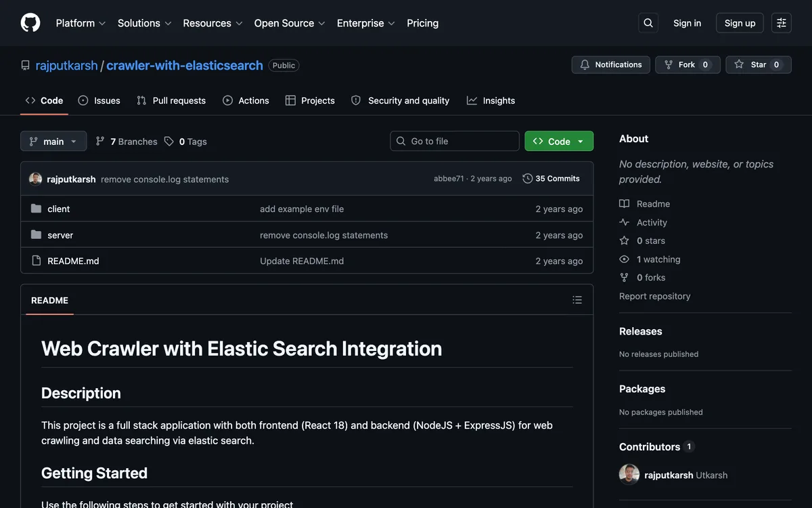
Task: Star the crawler-with-elasticsearch repository
Action: coord(759,65)
